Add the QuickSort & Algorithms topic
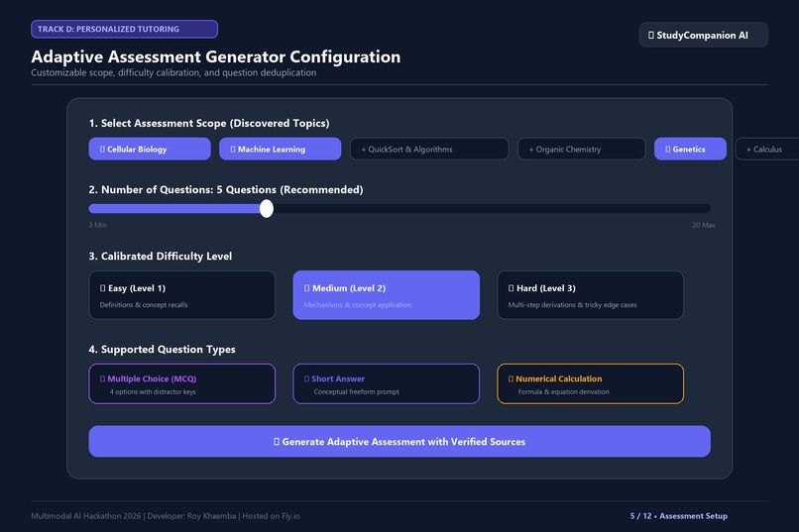The width and height of the screenshot is (799, 532). [429, 149]
